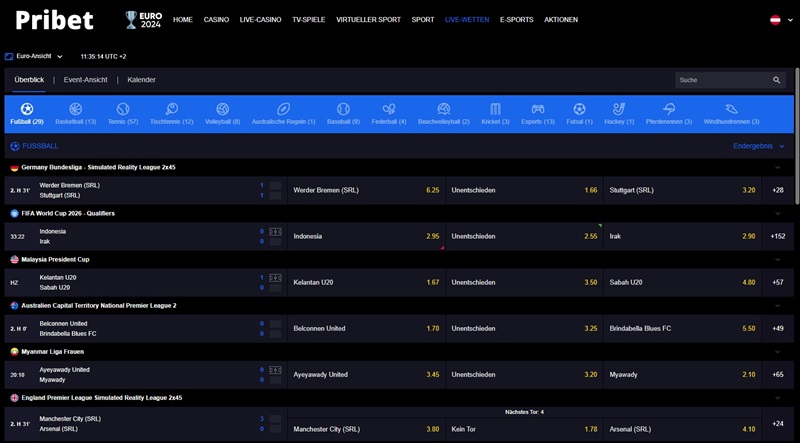The height and width of the screenshot is (443, 800).
Task: Open the HOME menu item
Action: coord(183,20)
